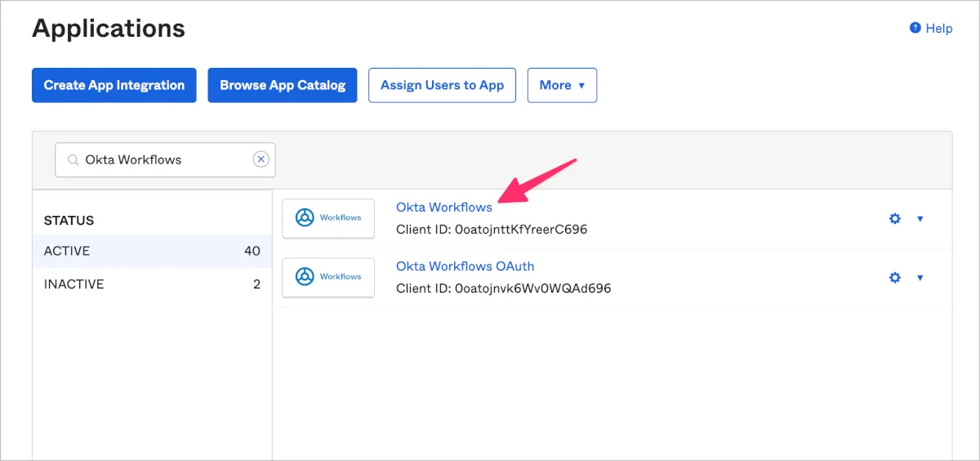Show INACTIVE applications
This screenshot has width=980, height=461.
coord(151,284)
